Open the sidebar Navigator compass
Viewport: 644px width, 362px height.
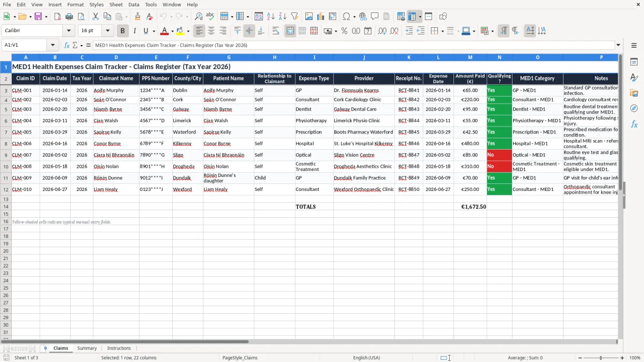634,108
